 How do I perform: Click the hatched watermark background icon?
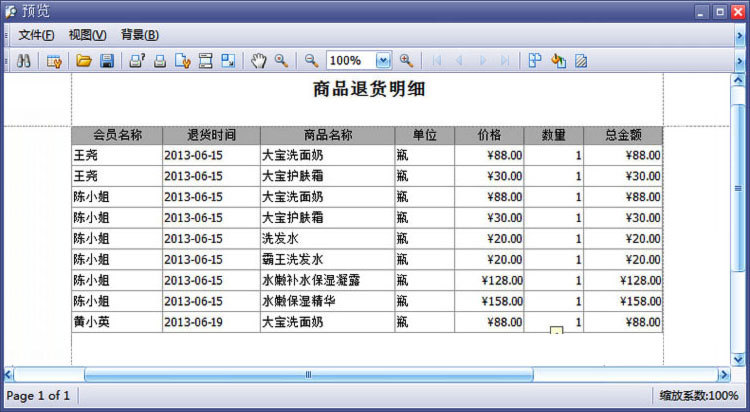pyautogui.click(x=581, y=61)
